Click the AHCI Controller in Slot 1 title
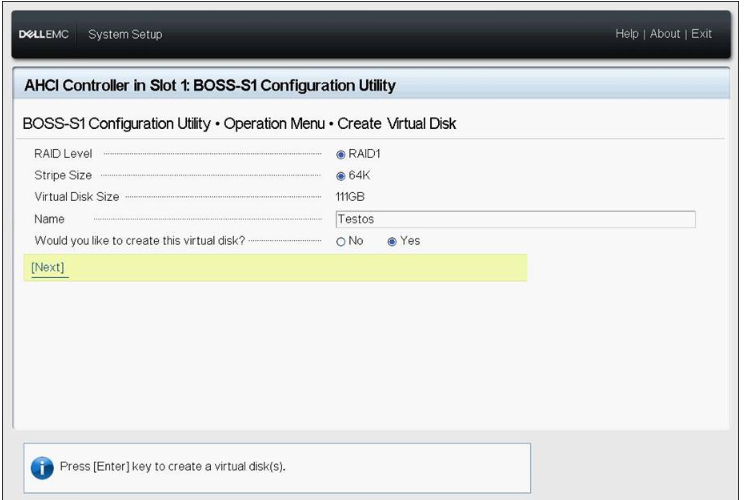 pos(210,86)
